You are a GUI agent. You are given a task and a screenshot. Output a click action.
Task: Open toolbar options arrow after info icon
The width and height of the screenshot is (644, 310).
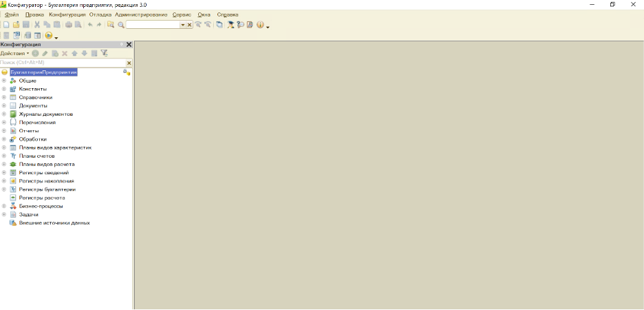tap(268, 27)
